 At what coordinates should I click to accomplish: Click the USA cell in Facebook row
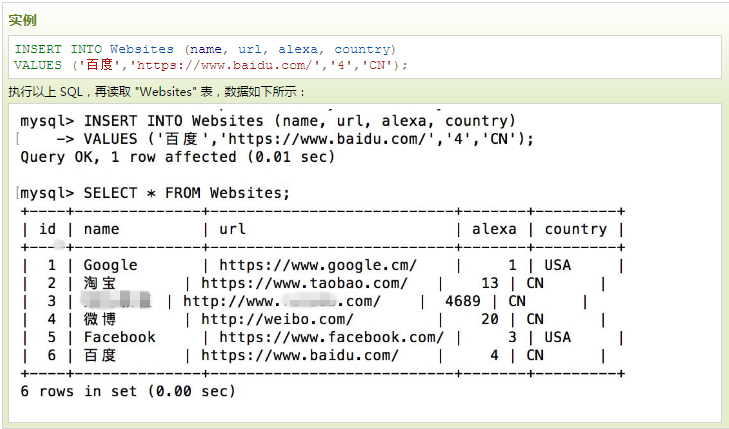(557, 337)
